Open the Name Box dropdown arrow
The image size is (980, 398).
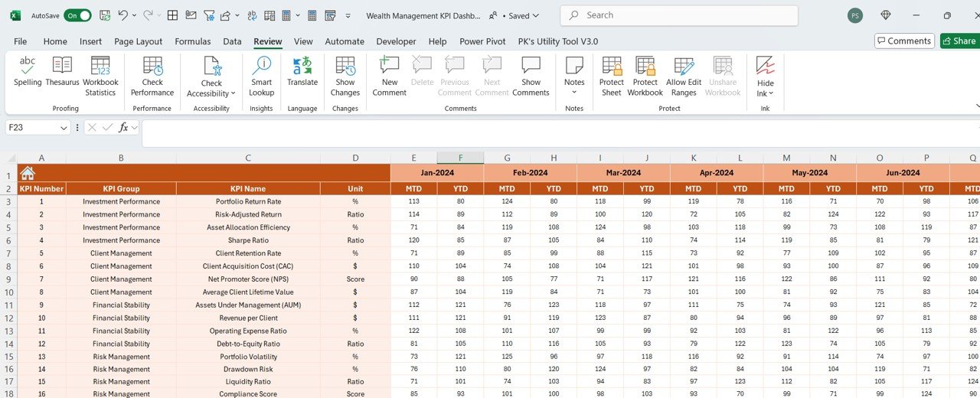pos(64,128)
